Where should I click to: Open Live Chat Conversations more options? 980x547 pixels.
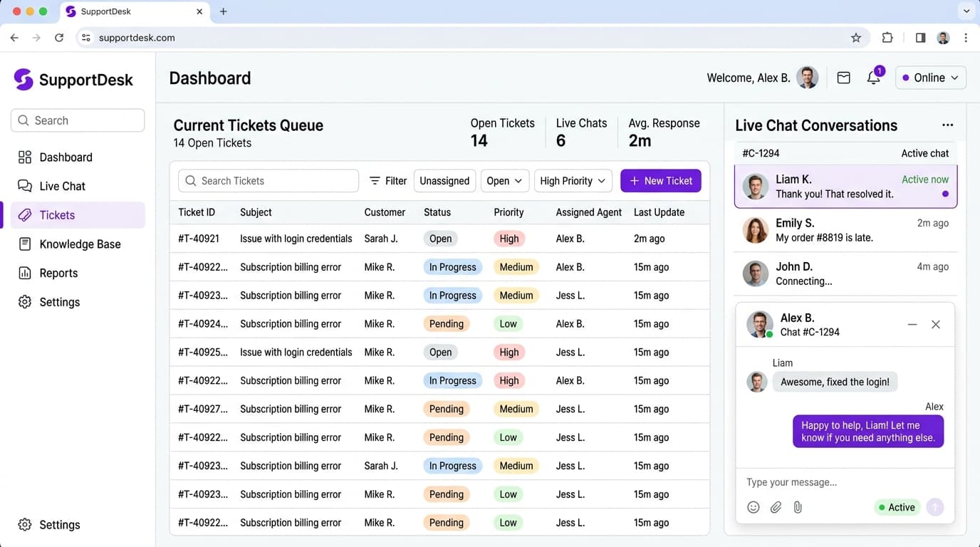(947, 125)
